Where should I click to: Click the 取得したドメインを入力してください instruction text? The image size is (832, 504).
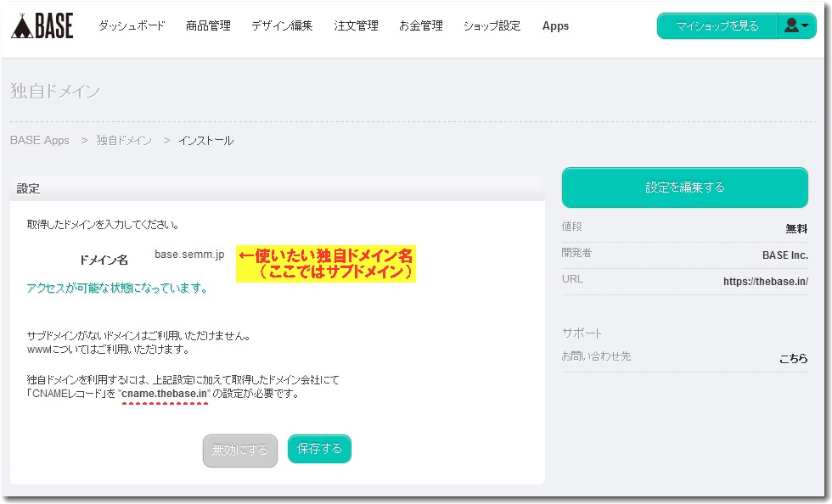103,225
